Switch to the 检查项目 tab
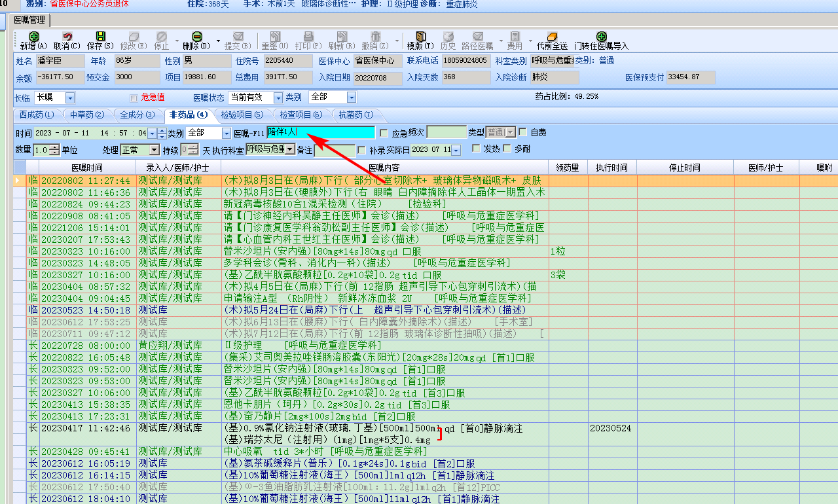838x504 pixels. pyautogui.click(x=301, y=115)
